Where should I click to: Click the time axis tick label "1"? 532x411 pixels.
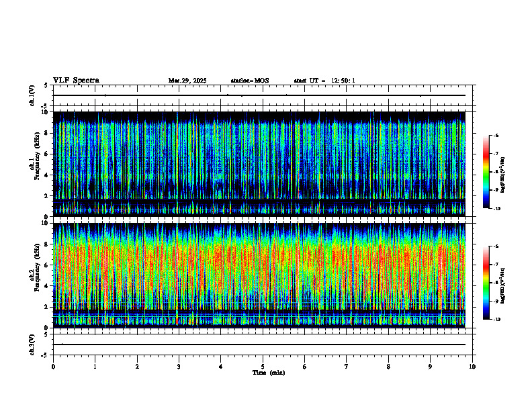point(95,367)
